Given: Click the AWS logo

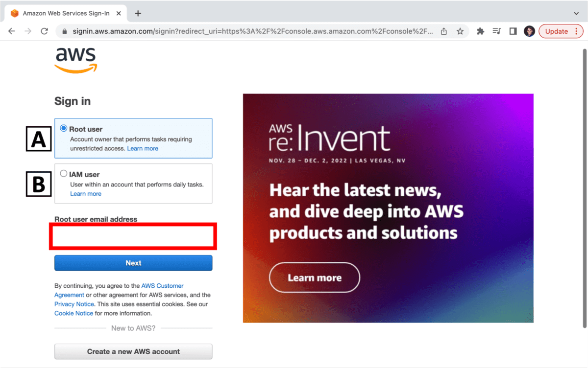Looking at the screenshot, I should 76,60.
